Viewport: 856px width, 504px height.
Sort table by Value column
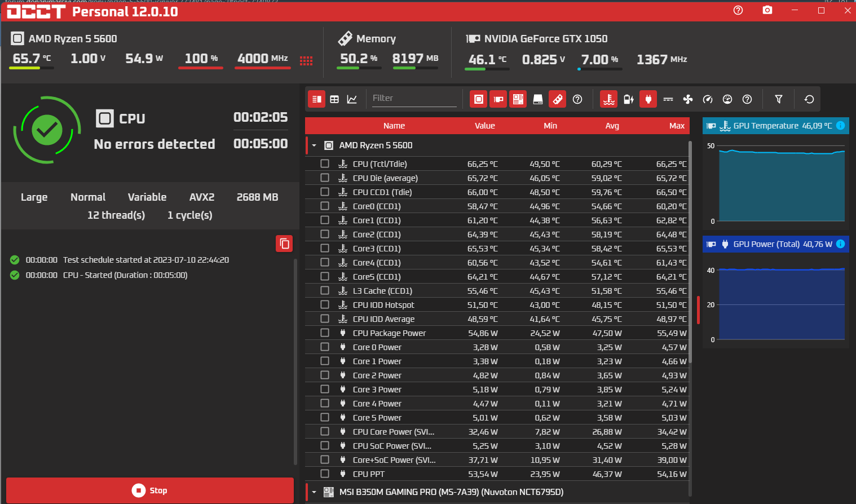[485, 126]
